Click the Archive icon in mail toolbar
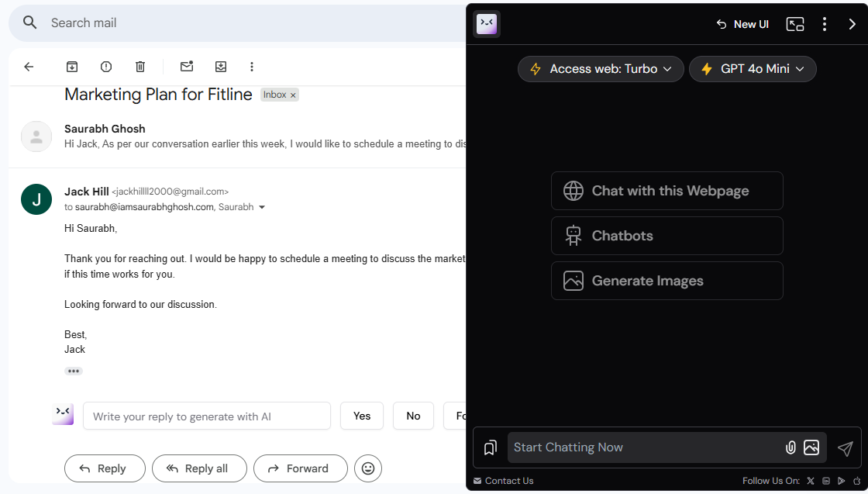This screenshot has width=868, height=494. (x=72, y=67)
